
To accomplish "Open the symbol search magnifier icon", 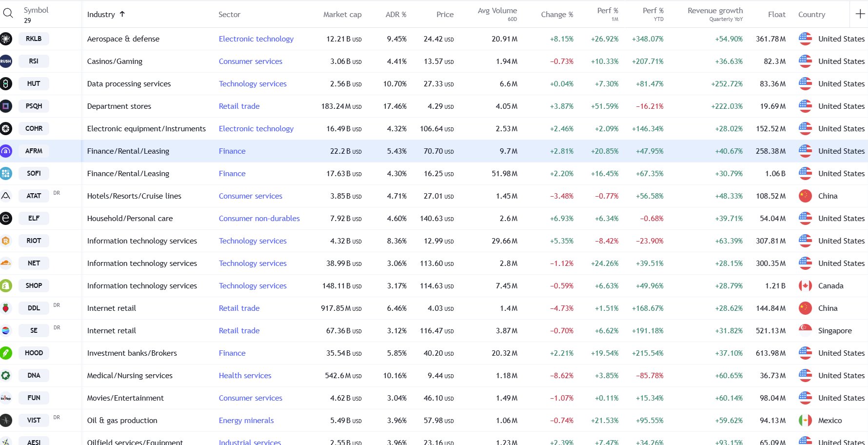I will [8, 13].
